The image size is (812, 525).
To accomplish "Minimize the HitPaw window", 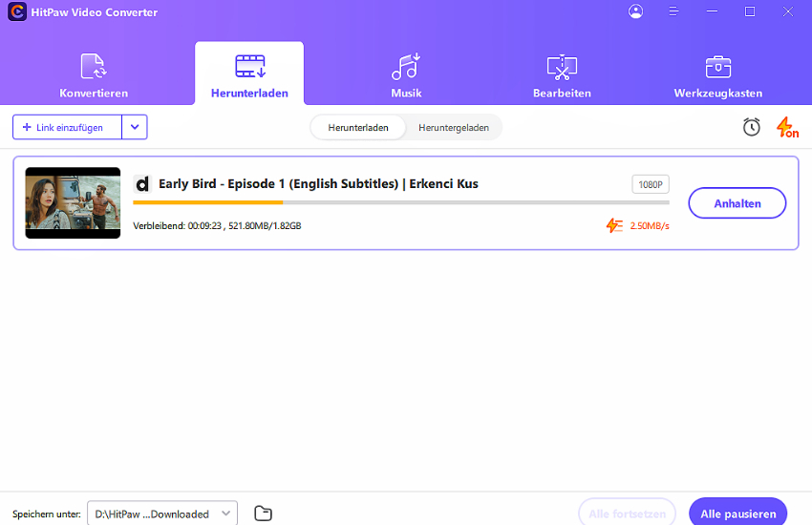I will (x=712, y=11).
